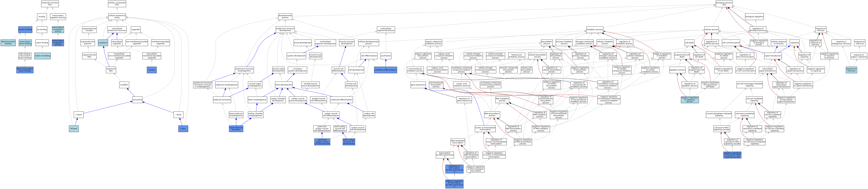Select the developmental process node

285,17
